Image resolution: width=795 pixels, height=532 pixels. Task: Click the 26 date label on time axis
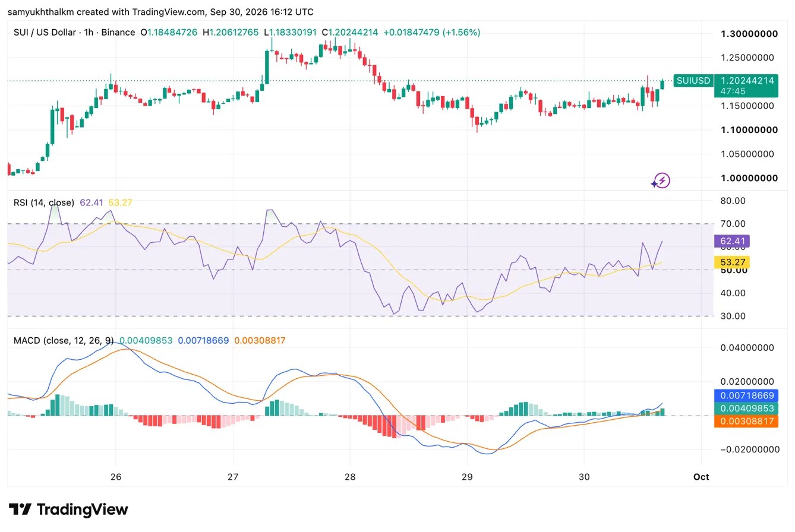[116, 477]
